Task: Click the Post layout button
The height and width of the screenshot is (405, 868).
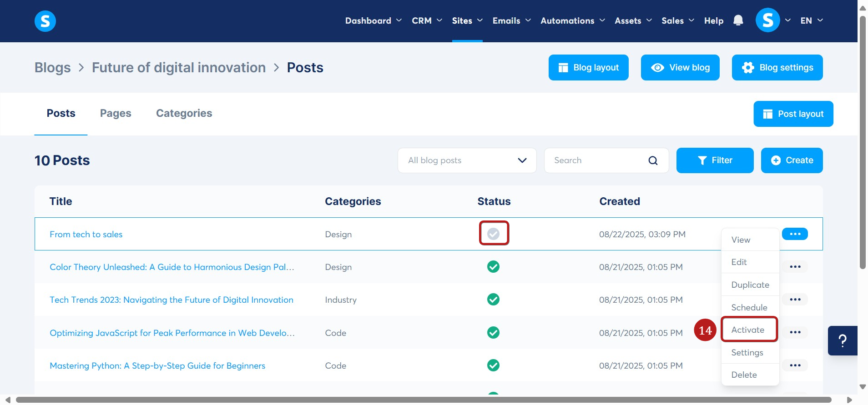Action: point(793,114)
